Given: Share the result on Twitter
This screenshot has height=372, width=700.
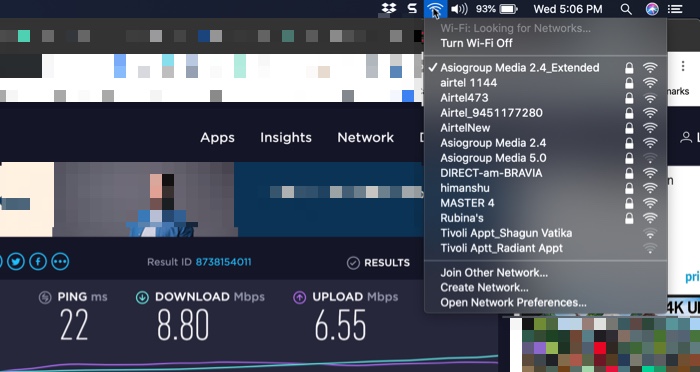Looking at the screenshot, I should (16, 262).
